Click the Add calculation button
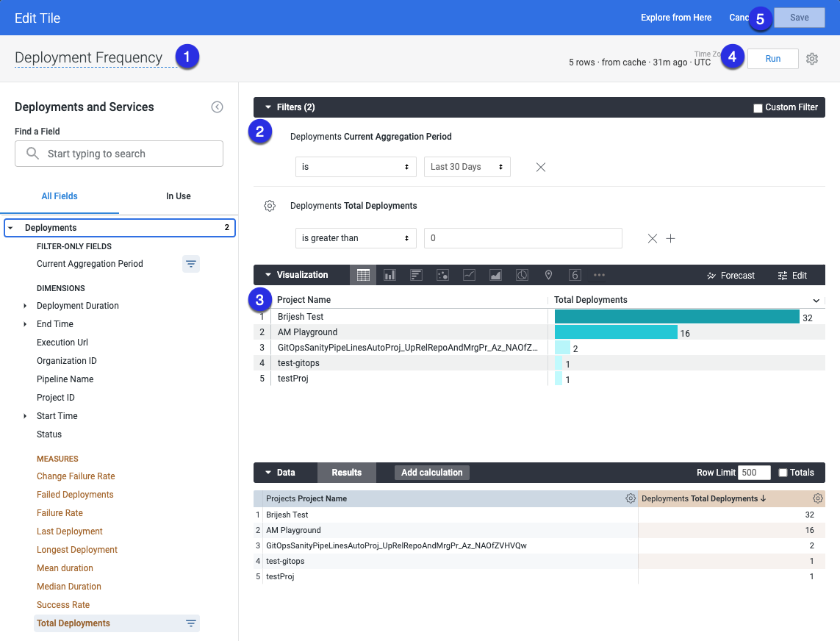 coord(431,473)
